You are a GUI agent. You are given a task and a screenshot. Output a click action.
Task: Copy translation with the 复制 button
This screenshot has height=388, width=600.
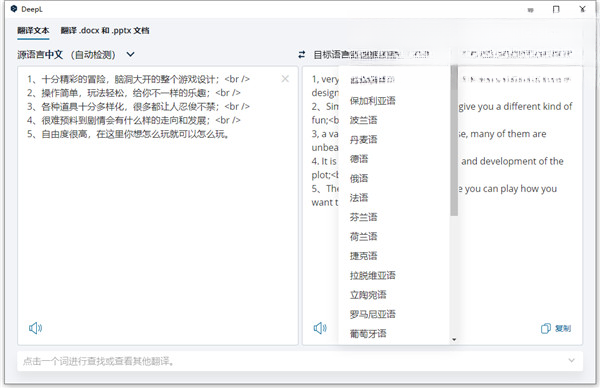click(556, 328)
